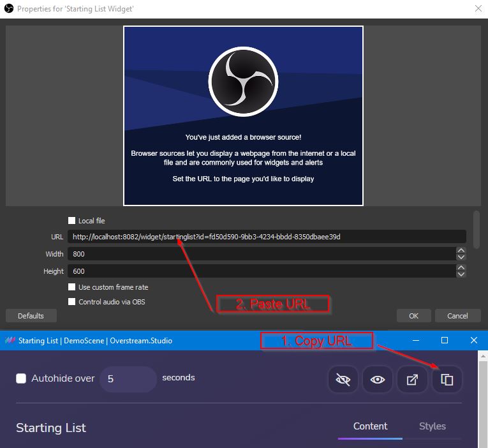Image resolution: width=488 pixels, height=448 pixels.
Task: Close the Overstream.Studio window
Action: point(474,340)
